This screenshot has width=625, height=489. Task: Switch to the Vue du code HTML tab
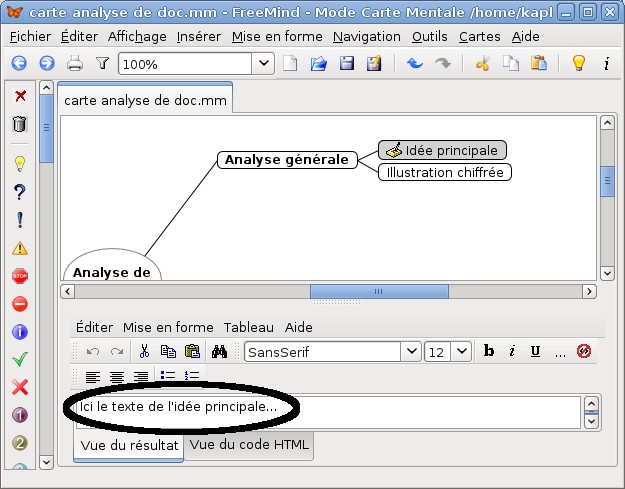pyautogui.click(x=250, y=444)
